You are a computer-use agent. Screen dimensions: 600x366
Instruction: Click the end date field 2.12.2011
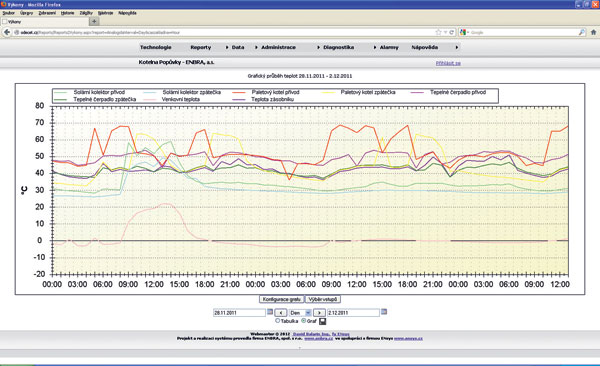(x=353, y=313)
